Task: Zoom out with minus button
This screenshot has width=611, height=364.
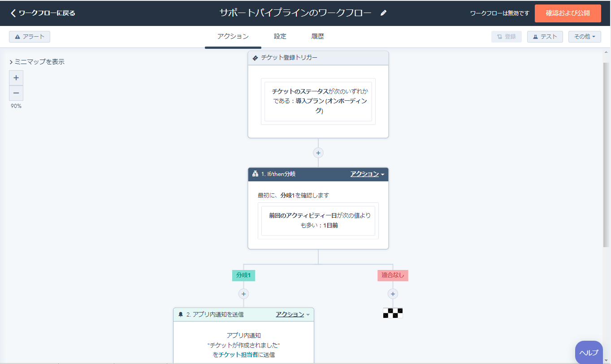Action: pyautogui.click(x=16, y=93)
